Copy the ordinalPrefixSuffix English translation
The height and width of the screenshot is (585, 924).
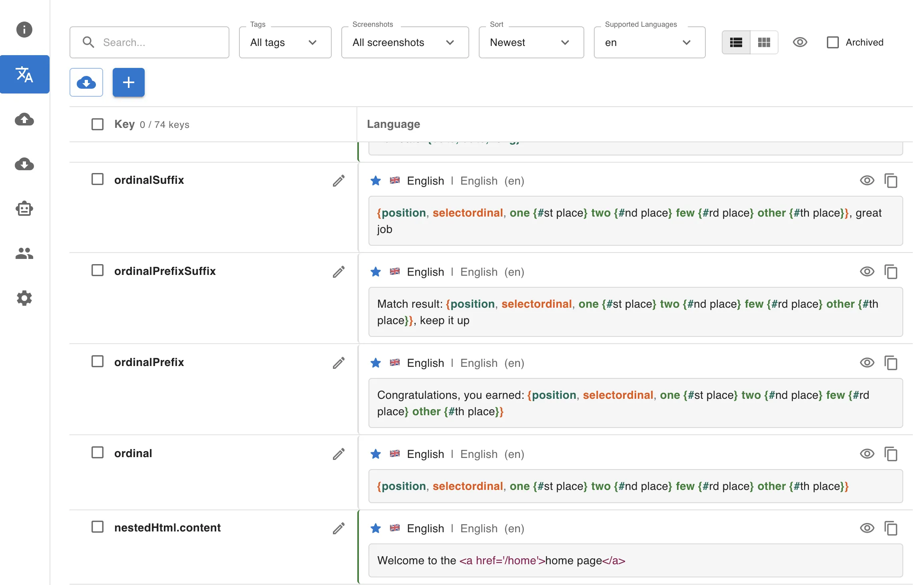891,272
